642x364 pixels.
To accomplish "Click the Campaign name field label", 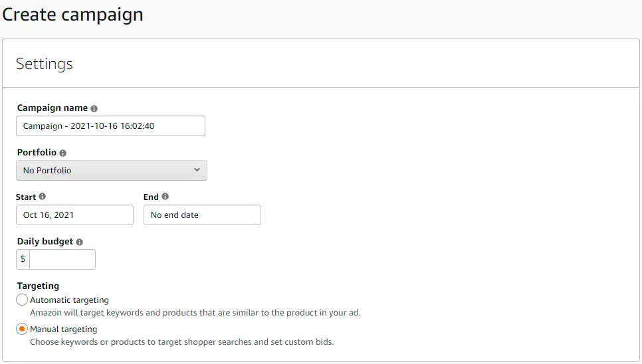I will click(53, 108).
